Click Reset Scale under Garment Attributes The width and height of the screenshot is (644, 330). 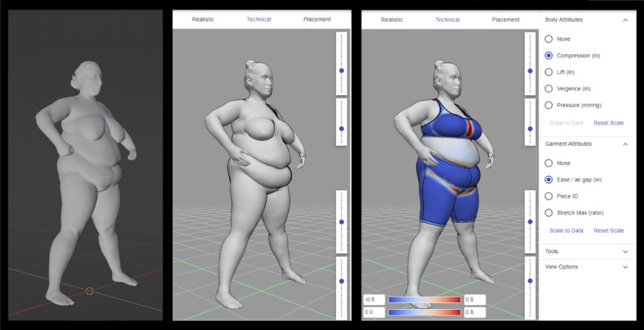click(609, 230)
